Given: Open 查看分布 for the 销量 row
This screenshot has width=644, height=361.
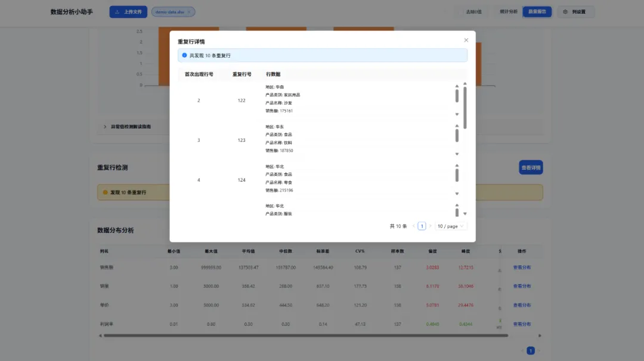Looking at the screenshot, I should (x=522, y=287).
